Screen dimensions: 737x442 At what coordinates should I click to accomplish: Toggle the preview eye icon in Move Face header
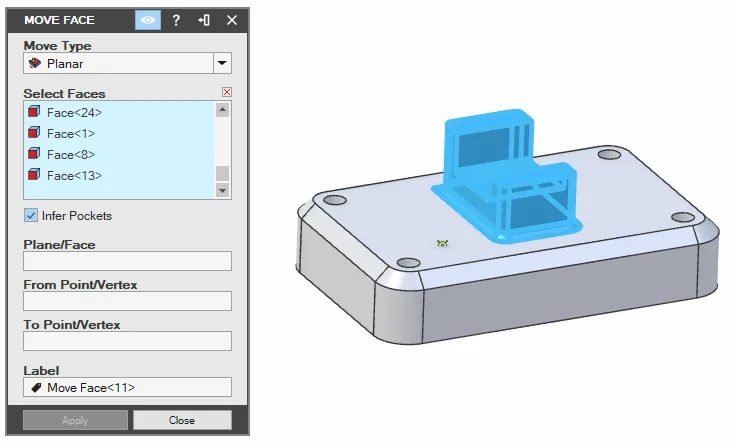pyautogui.click(x=148, y=20)
